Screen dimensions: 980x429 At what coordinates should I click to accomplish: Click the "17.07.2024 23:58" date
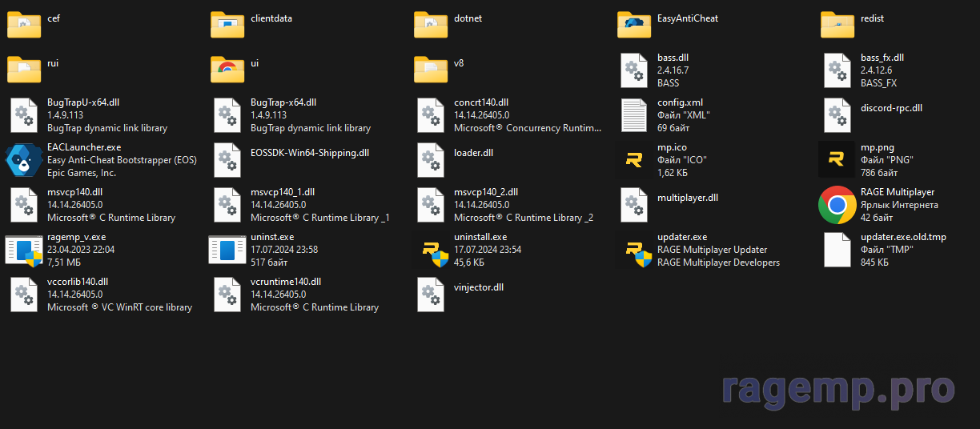coord(284,250)
